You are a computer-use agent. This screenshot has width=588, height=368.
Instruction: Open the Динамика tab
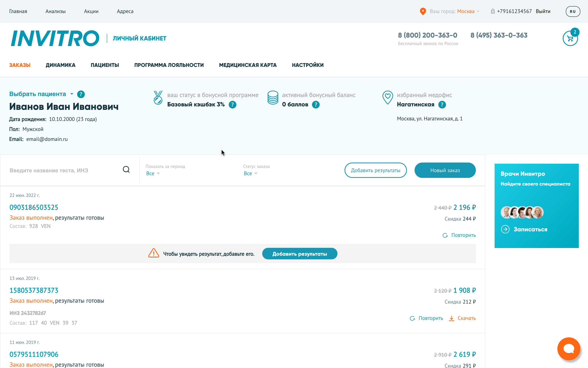60,65
